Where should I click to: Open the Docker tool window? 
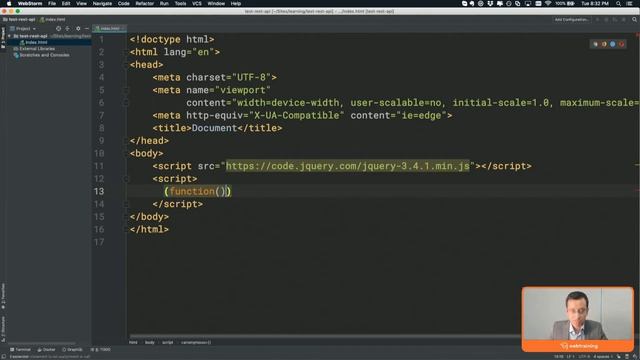coord(46,350)
